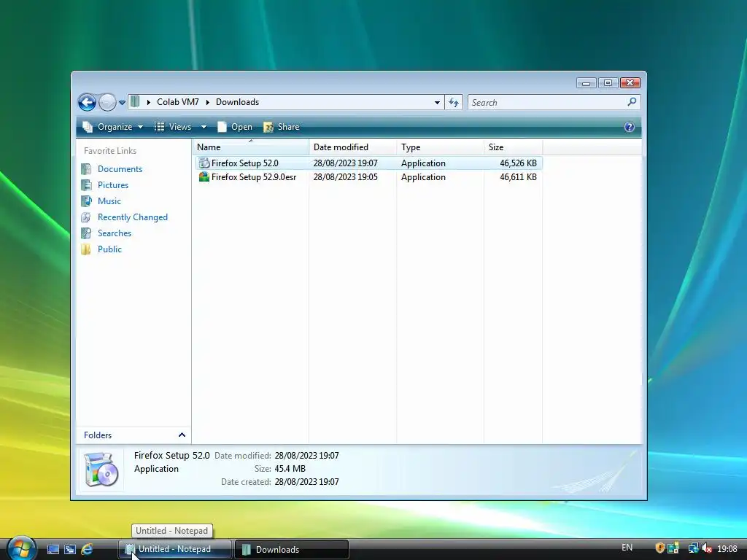Image resolution: width=747 pixels, height=560 pixels.
Task: Select the Colab VM7 breadcrumb
Action: pyautogui.click(x=178, y=102)
